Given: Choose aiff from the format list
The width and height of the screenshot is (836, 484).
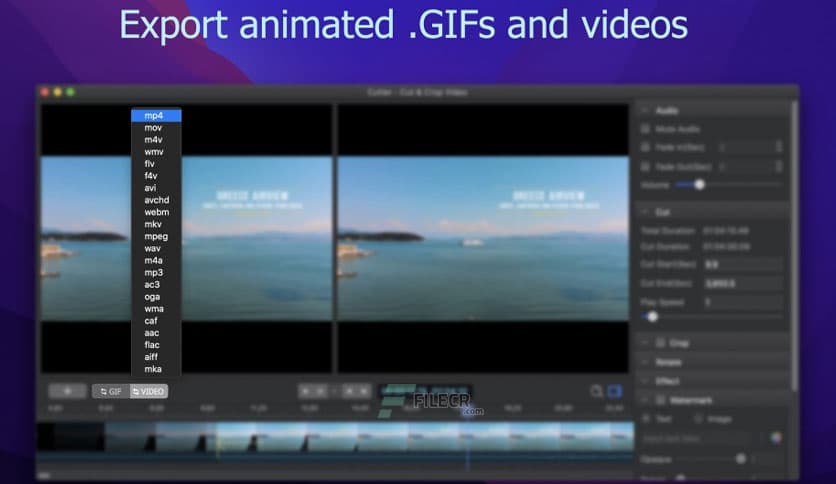Looking at the screenshot, I should click(156, 357).
